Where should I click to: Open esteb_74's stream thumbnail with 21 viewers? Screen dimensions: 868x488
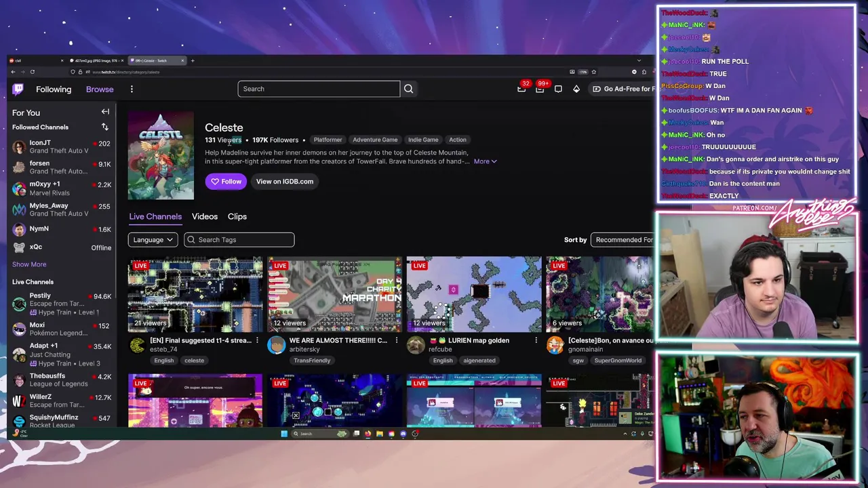(195, 294)
